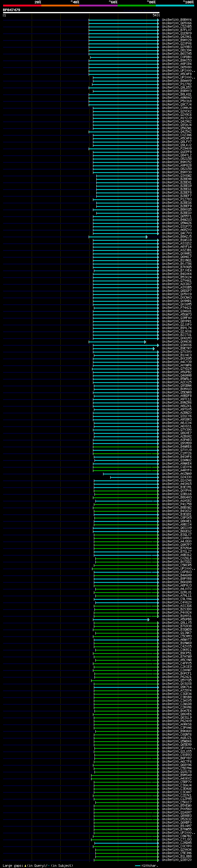Select the UniRef100_Q9LD57 hit label

click(176, 88)
